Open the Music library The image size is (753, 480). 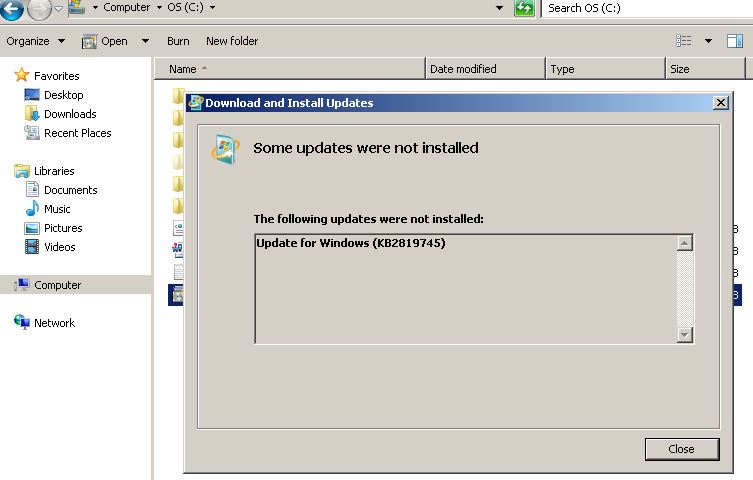click(x=57, y=209)
